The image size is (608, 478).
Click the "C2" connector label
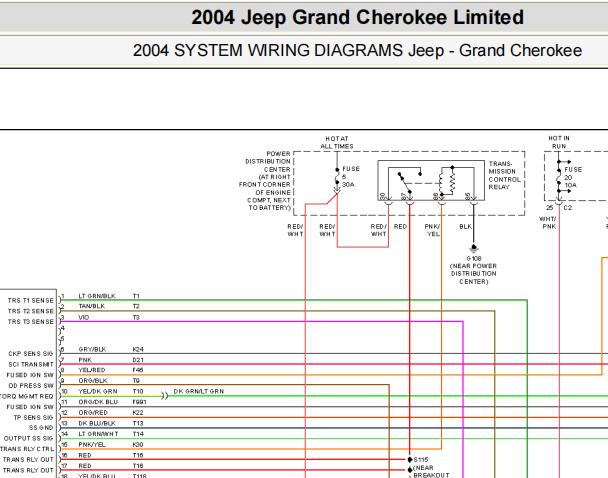(568, 207)
